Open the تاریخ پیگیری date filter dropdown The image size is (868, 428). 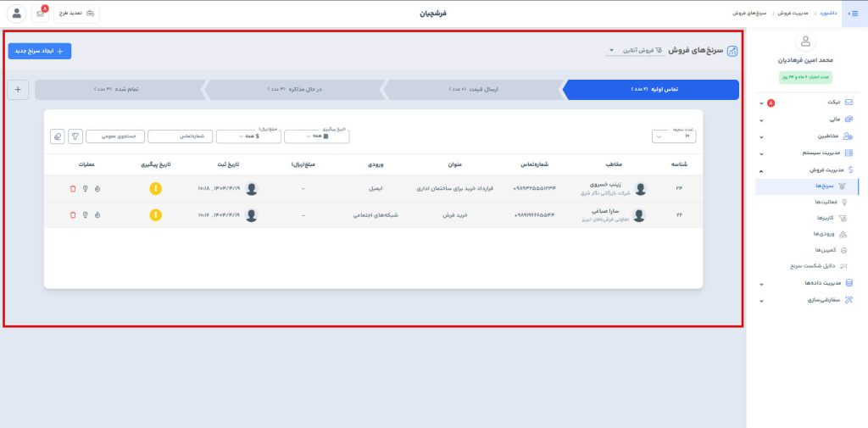(316, 136)
